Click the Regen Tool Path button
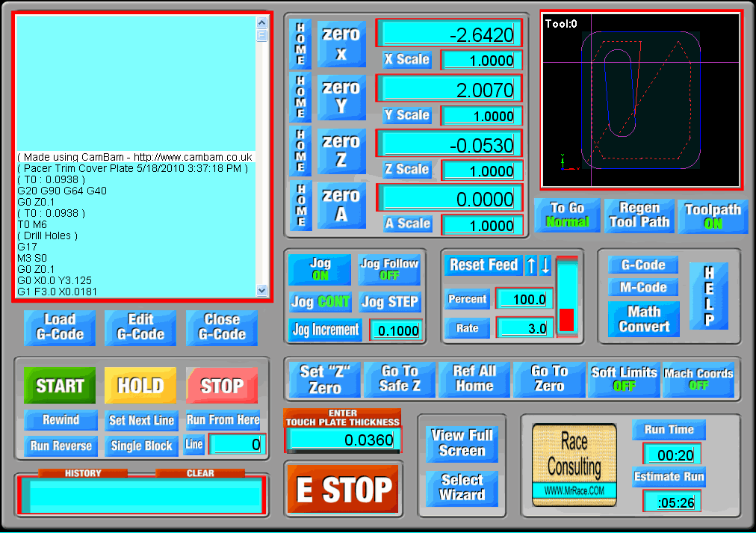Image resolution: width=756 pixels, height=533 pixels. point(639,215)
